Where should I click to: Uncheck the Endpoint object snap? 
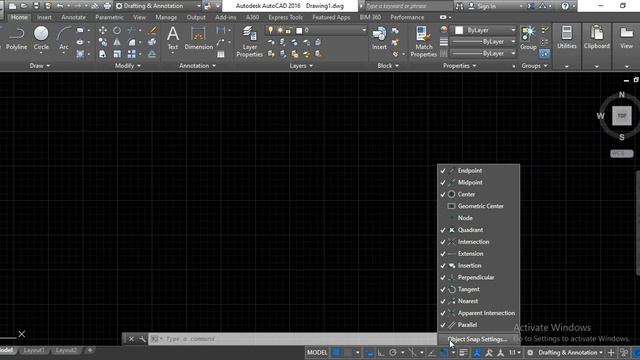(478, 171)
